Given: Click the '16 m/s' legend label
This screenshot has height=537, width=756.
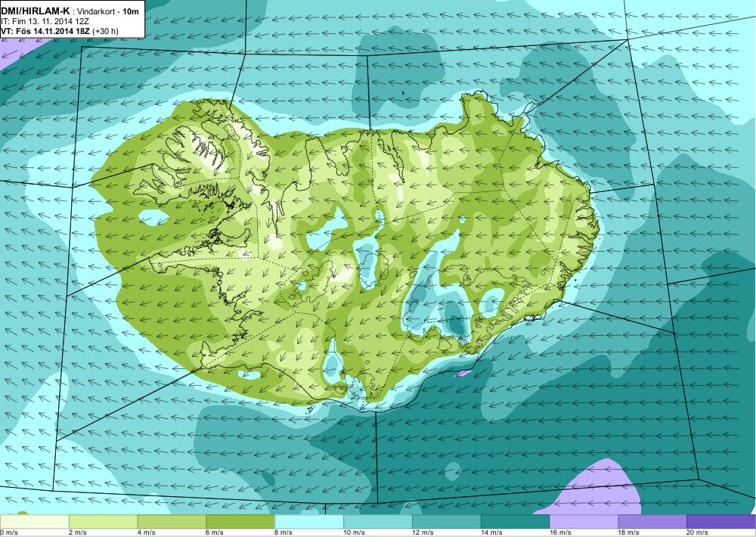Looking at the screenshot, I should pyautogui.click(x=560, y=532).
